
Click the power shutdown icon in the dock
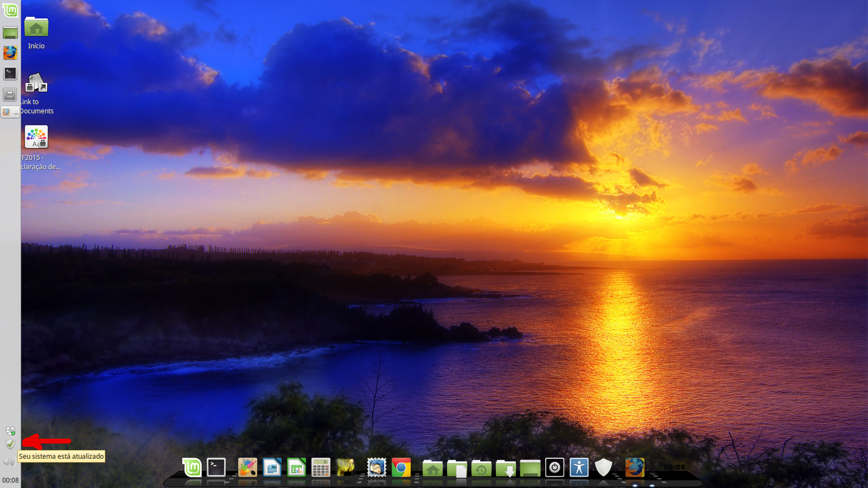click(554, 467)
